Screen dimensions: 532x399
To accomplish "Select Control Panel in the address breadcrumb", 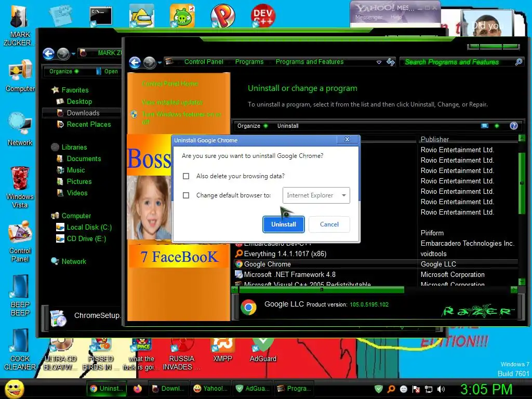I will click(x=204, y=62).
